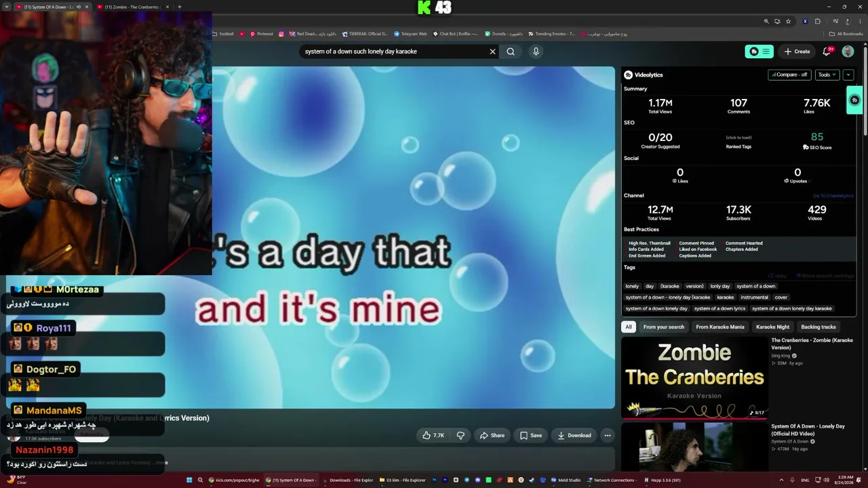
Task: Open 'System Of A Down - Lonely Day' title
Action: [808, 430]
